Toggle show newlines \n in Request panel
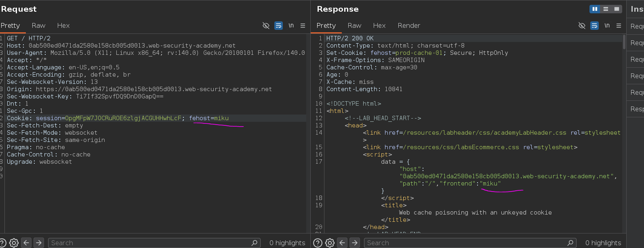Image resolution: width=644 pixels, height=248 pixels. click(291, 25)
